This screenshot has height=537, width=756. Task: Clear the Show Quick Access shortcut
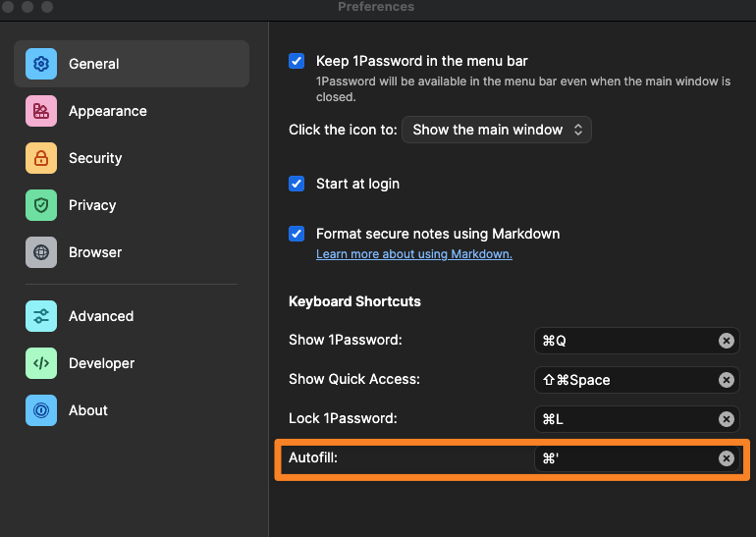[x=726, y=380]
